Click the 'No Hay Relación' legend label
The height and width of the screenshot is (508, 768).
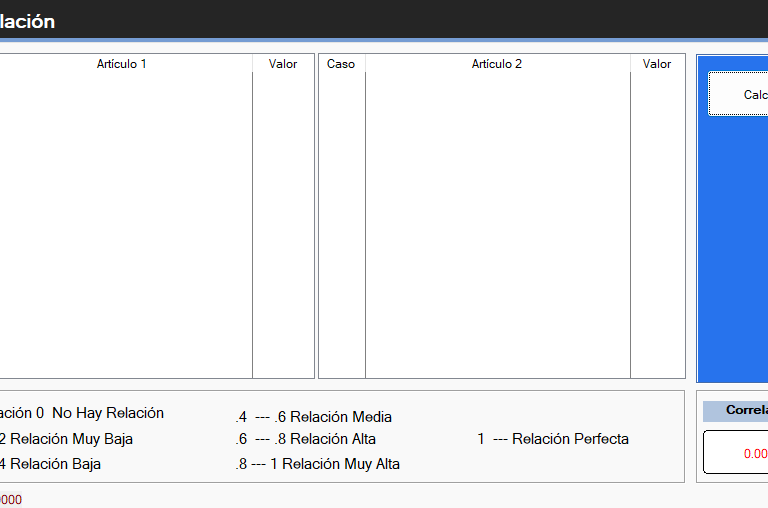[108, 413]
